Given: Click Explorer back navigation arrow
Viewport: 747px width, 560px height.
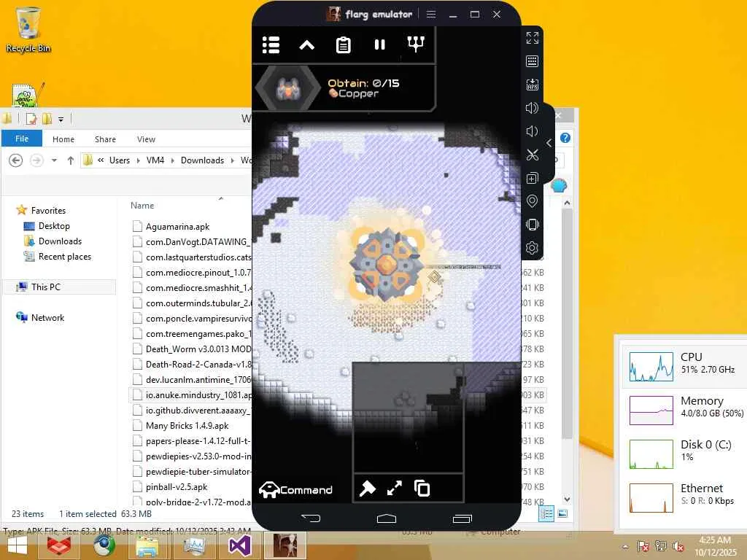Looking at the screenshot, I should pyautogui.click(x=16, y=160).
